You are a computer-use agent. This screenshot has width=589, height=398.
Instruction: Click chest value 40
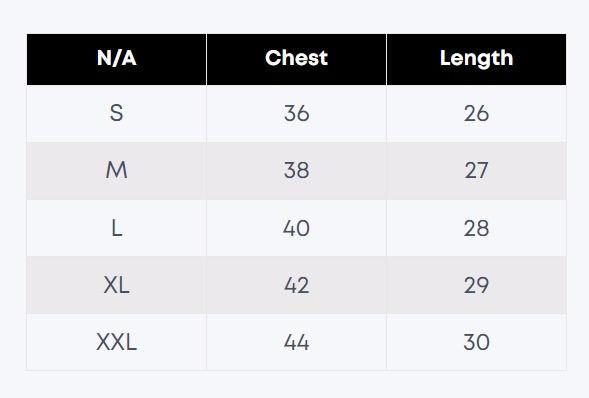[x=296, y=228]
